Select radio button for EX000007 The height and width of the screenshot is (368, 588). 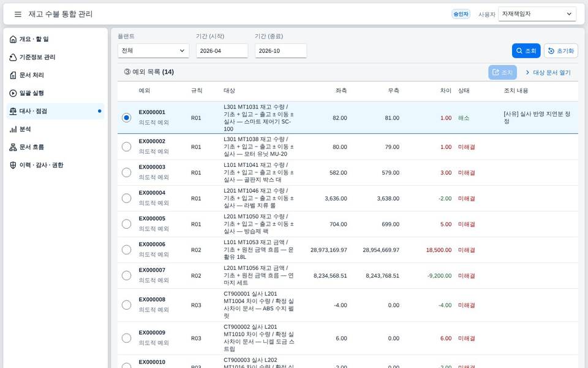point(126,275)
